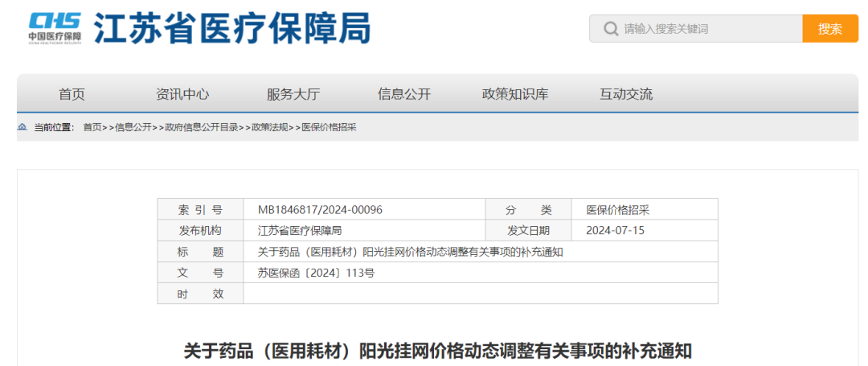
Task: Click the bold article headline 关于药品（医用耗材）
Action: [437, 352]
